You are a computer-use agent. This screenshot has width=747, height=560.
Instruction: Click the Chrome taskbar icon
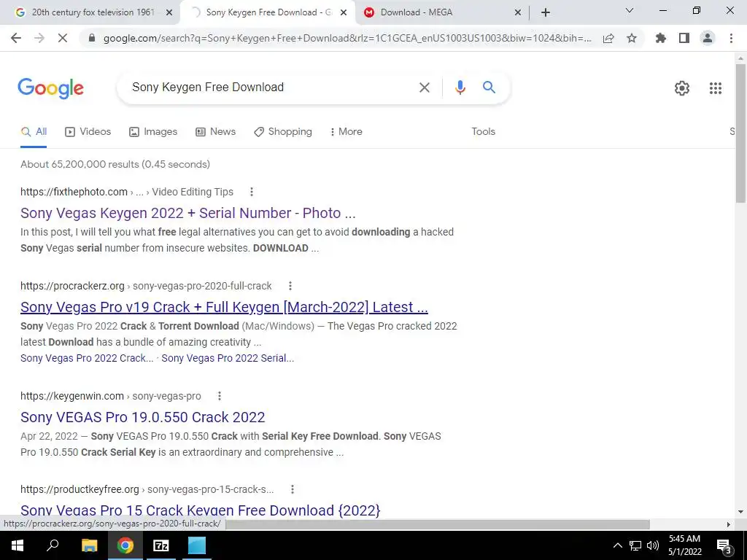pos(125,545)
